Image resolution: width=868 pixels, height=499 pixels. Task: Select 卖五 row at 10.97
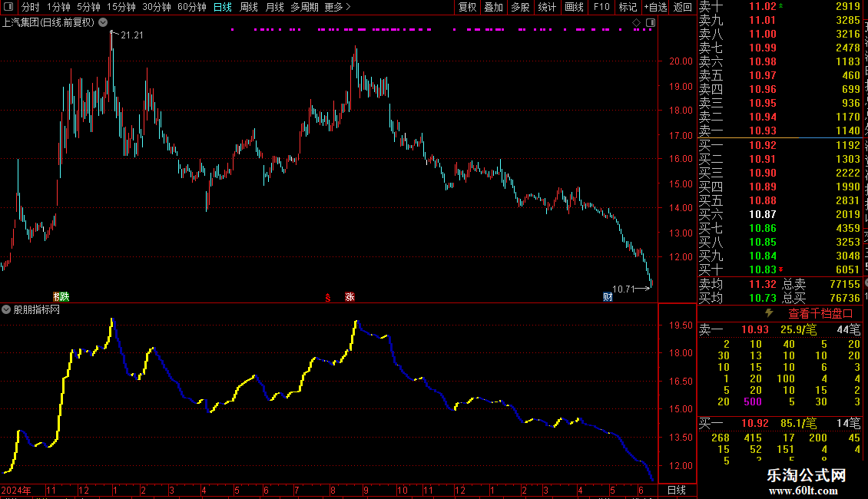[780, 75]
